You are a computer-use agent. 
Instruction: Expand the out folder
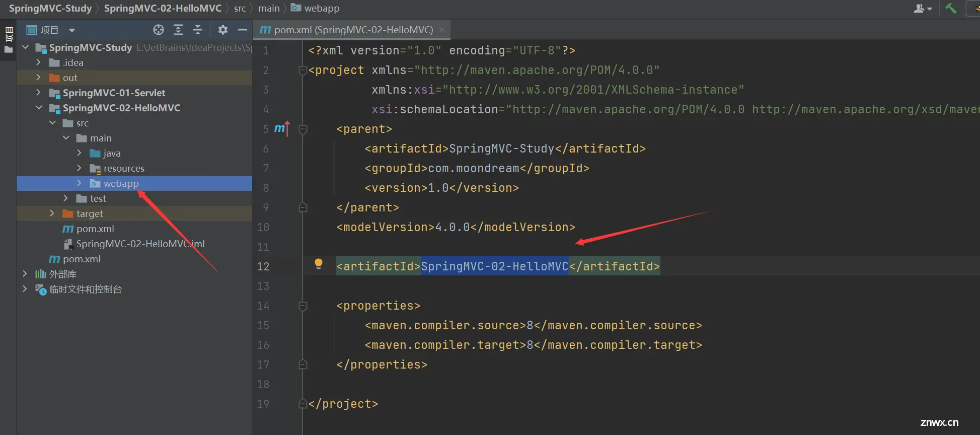pos(38,78)
